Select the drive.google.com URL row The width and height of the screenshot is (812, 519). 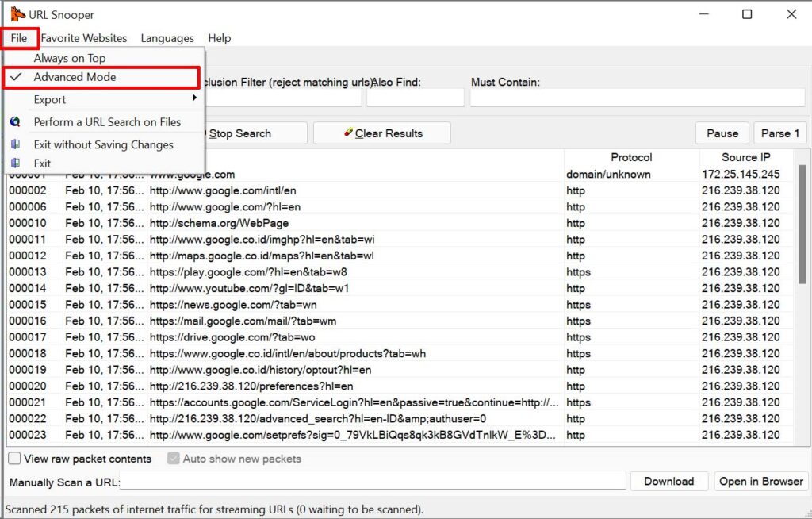click(x=400, y=337)
